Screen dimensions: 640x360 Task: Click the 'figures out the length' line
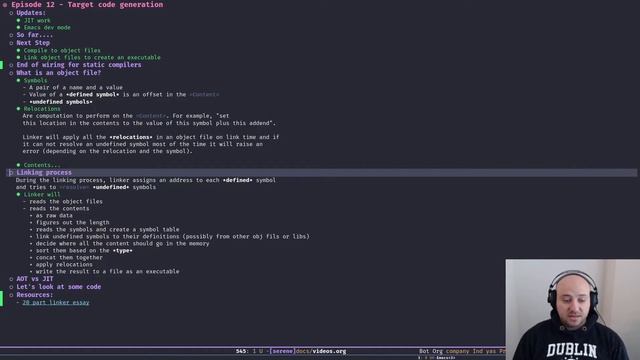click(72, 222)
